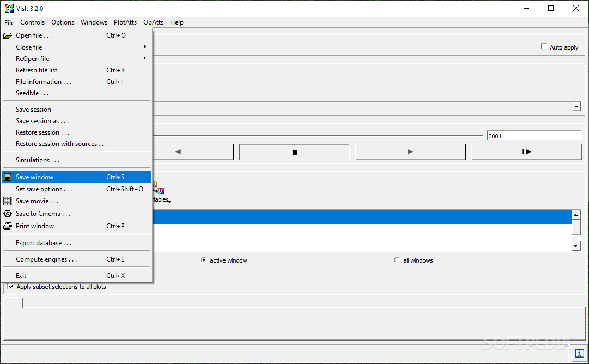This screenshot has height=364, width=589.
Task: Click the Cinema icon beside Save to Cinema
Action: pyautogui.click(x=8, y=214)
